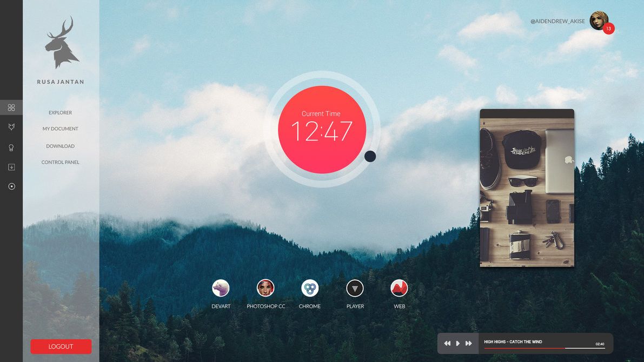Launch Photoshop CC from the dock
Viewport: 644px width, 362px height.
pyautogui.click(x=265, y=288)
